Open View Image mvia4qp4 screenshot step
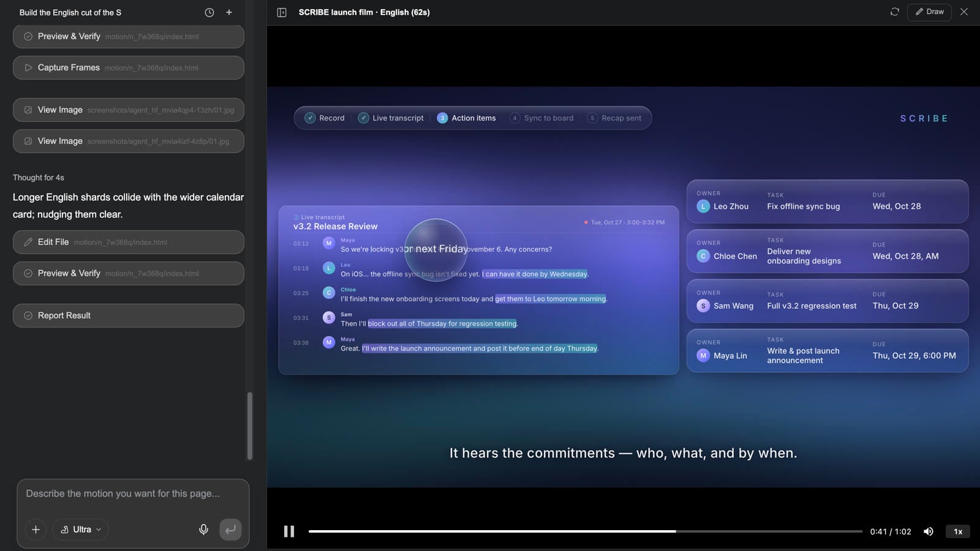 [129, 110]
